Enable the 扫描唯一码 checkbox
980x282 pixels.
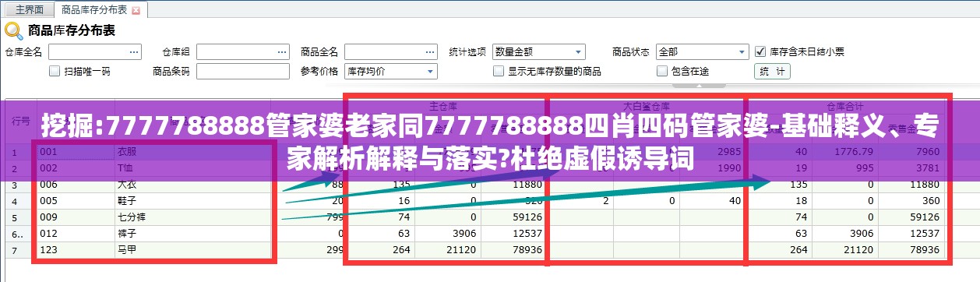55,71
